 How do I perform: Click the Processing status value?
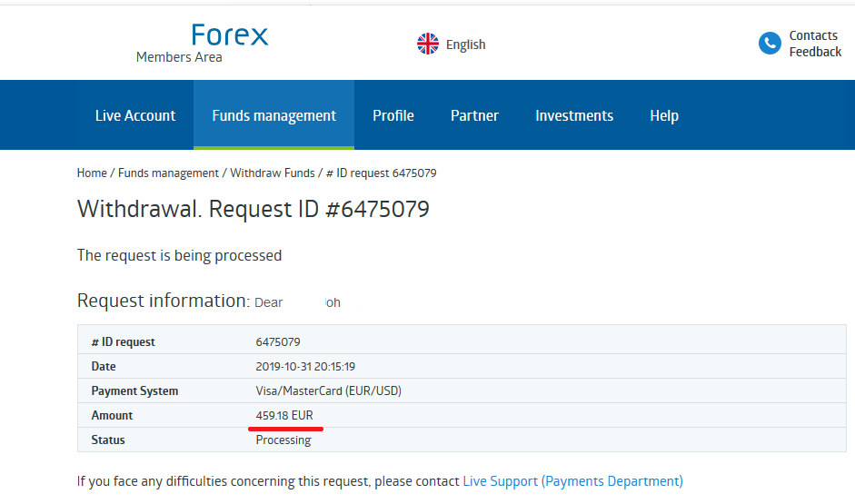click(283, 440)
